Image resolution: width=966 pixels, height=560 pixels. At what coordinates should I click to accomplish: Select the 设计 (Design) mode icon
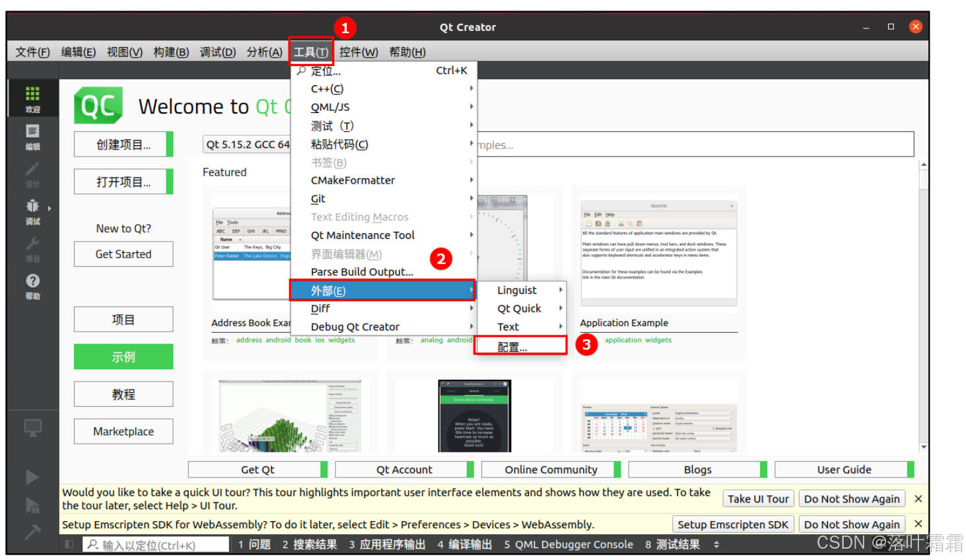click(32, 174)
